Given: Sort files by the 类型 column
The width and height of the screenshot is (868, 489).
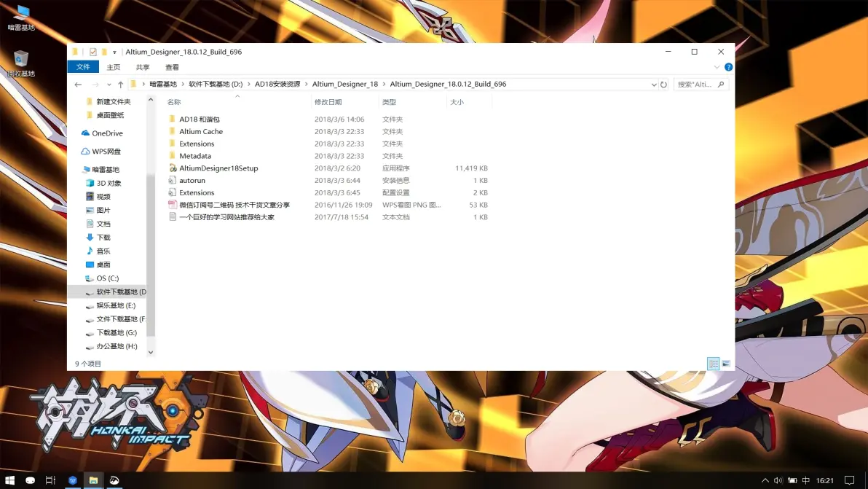Looking at the screenshot, I should tap(389, 102).
